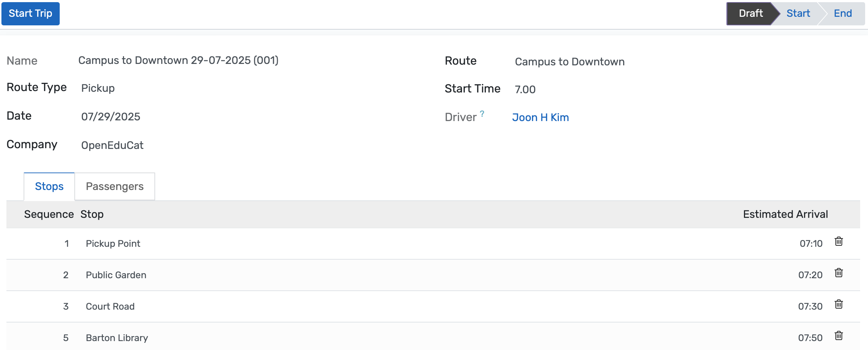Click the Draft stage in status bar
The height and width of the screenshot is (350, 868).
click(x=750, y=14)
